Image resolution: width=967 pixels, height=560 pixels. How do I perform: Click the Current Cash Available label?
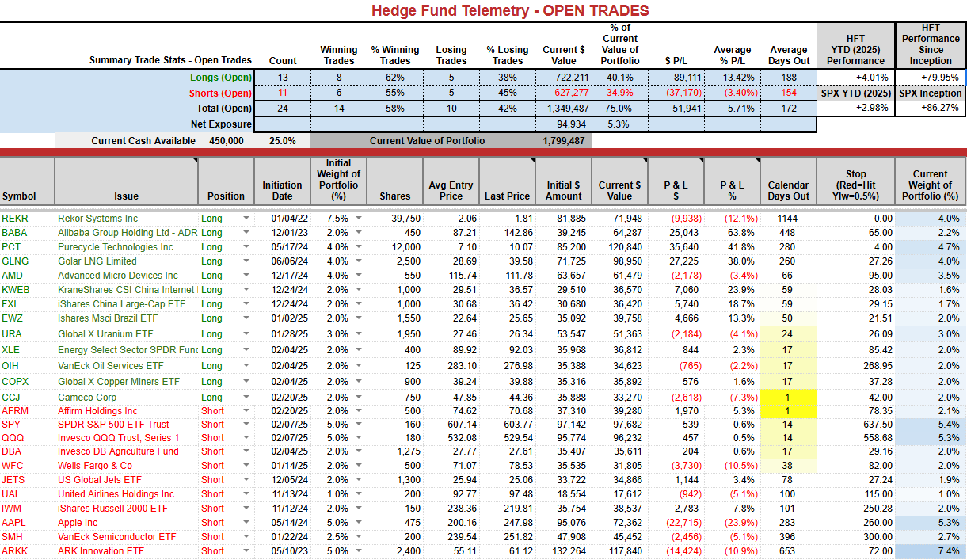click(143, 141)
